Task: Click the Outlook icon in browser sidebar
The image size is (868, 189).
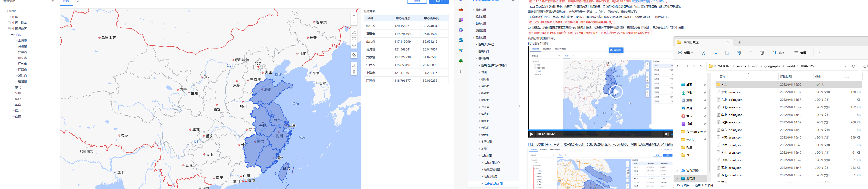Action: [461, 40]
